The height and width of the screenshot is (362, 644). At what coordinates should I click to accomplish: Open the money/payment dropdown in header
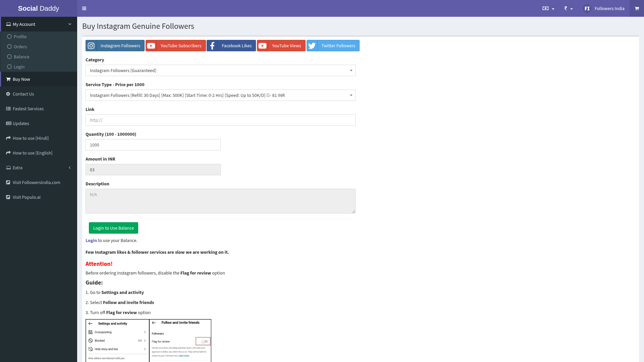pyautogui.click(x=548, y=8)
